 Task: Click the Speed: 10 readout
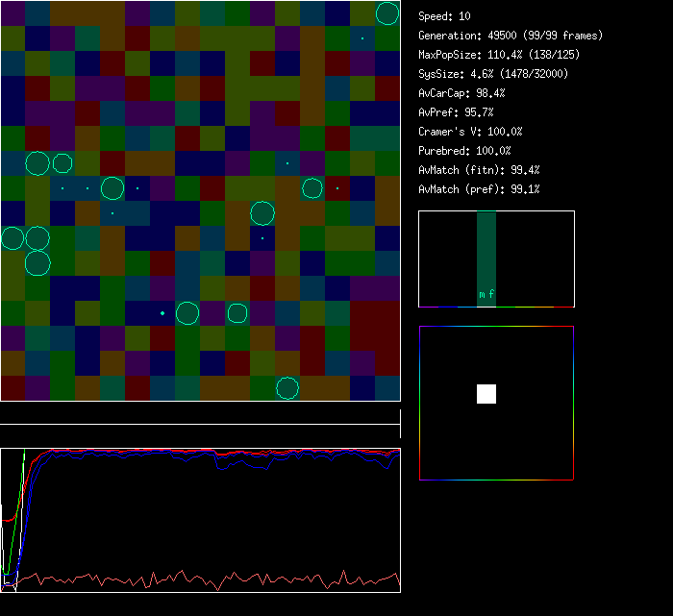coord(444,16)
